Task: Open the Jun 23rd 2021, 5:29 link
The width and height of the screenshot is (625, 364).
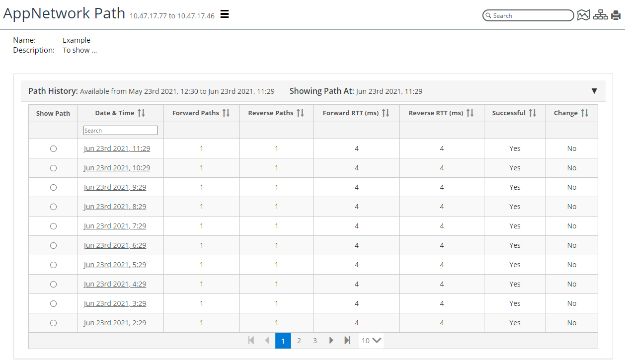Action: (115, 265)
